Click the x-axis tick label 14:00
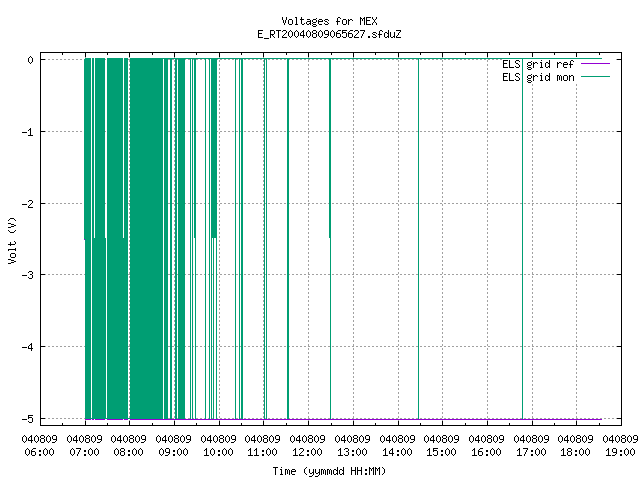Image resolution: width=640 pixels, height=480 pixels. tap(398, 452)
